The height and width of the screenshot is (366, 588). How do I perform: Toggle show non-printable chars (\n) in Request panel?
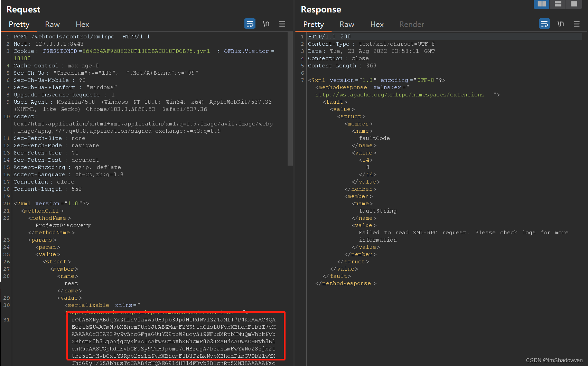click(x=266, y=24)
